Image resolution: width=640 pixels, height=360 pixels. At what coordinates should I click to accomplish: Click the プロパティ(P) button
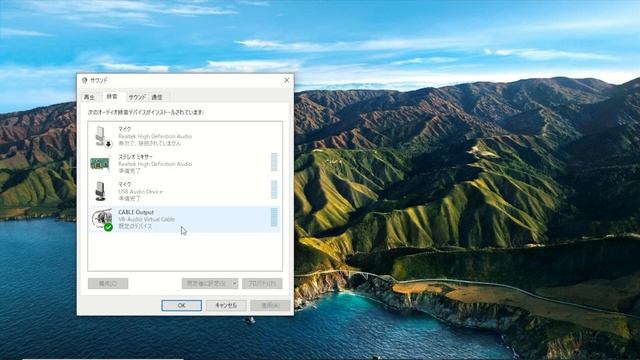click(262, 283)
